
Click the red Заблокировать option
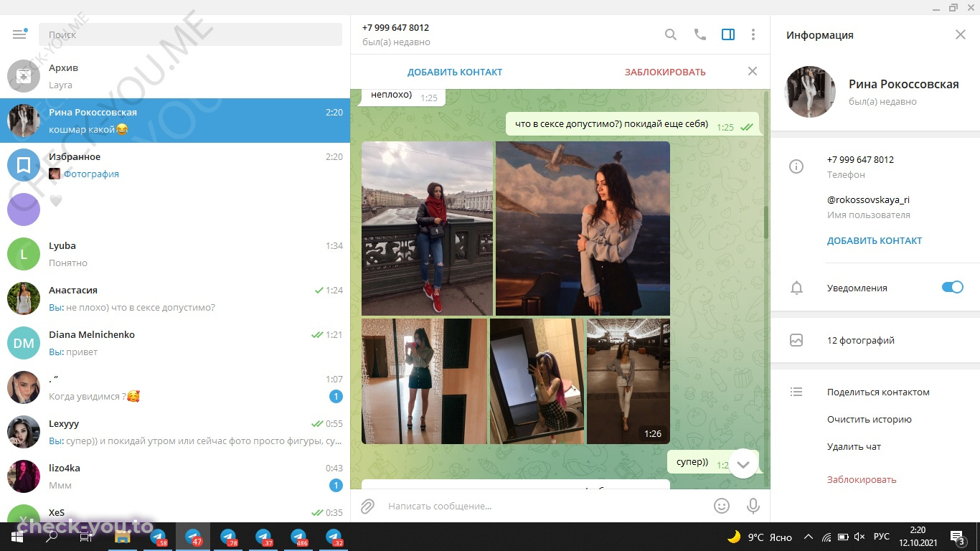(x=862, y=479)
